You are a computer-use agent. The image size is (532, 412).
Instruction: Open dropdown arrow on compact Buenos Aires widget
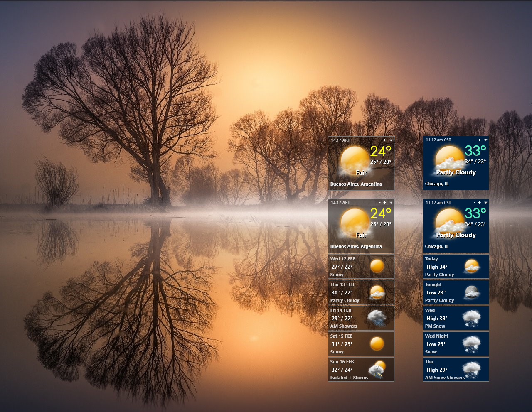[391, 140]
